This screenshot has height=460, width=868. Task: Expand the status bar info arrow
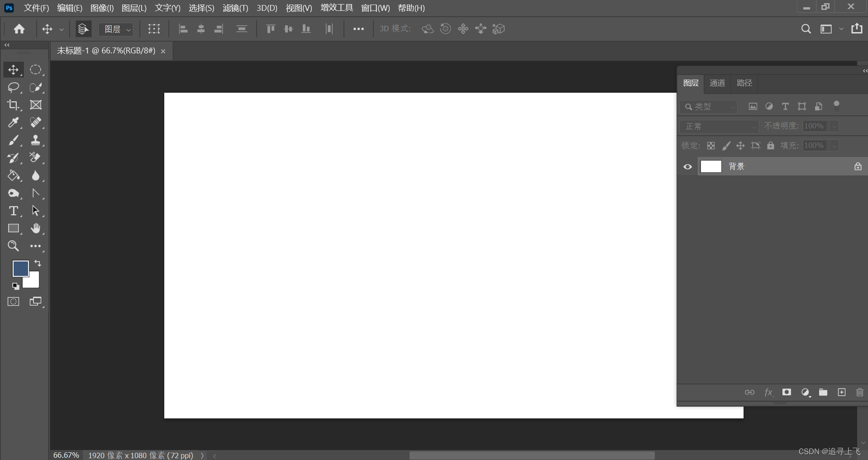tap(202, 455)
